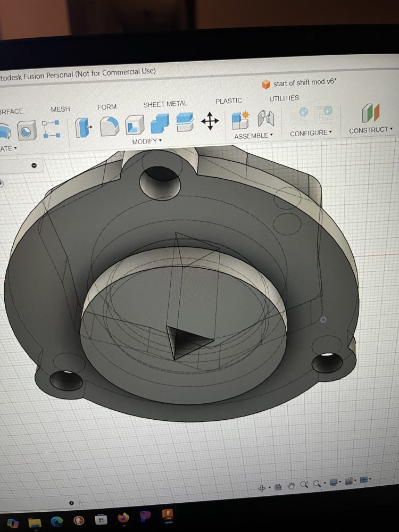This screenshot has height=532, width=399.
Task: Switch to the MESH tab
Action: (x=60, y=109)
